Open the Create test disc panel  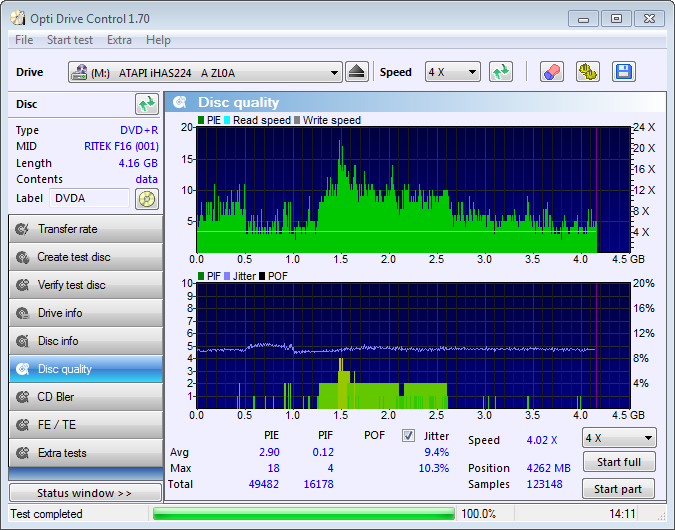tap(86, 257)
